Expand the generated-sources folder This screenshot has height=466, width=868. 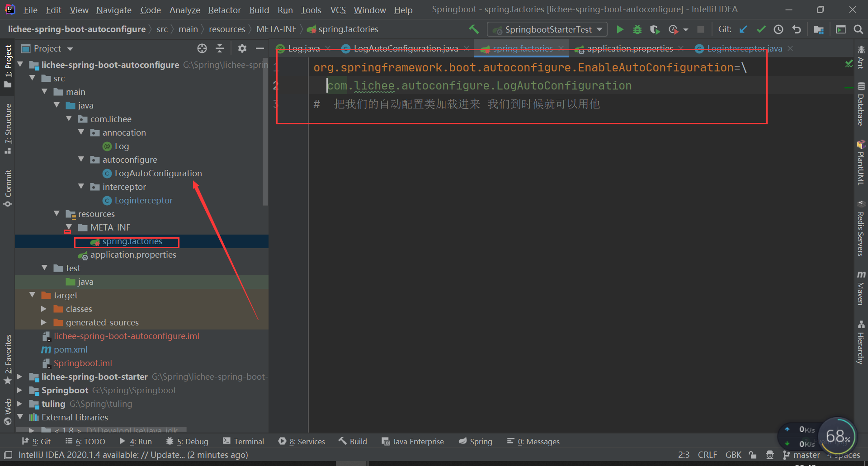[44, 322]
